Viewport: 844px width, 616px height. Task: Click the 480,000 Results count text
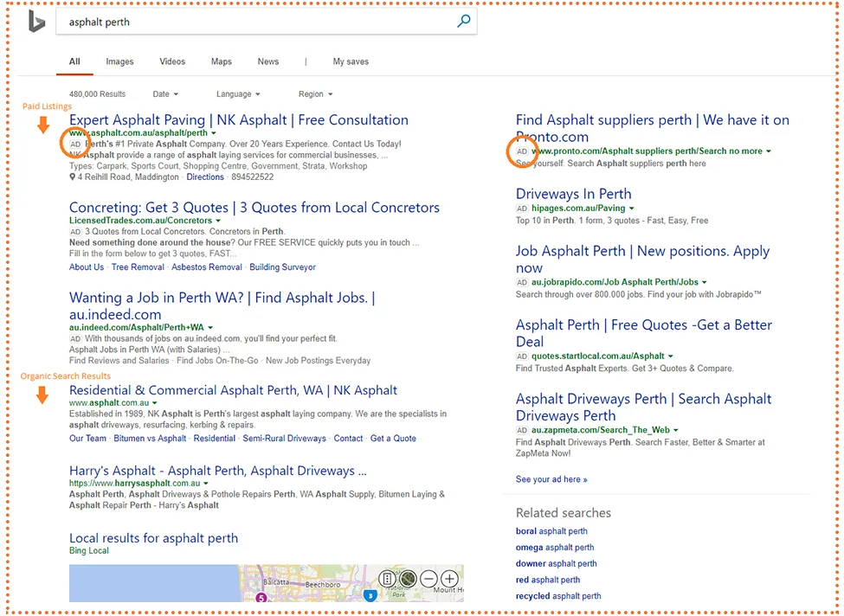[x=98, y=94]
